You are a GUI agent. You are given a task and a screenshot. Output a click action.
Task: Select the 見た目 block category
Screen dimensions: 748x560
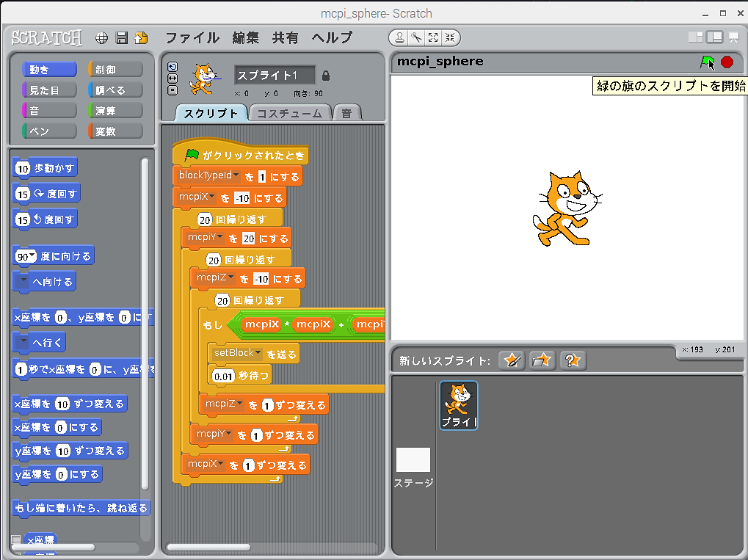coord(49,90)
